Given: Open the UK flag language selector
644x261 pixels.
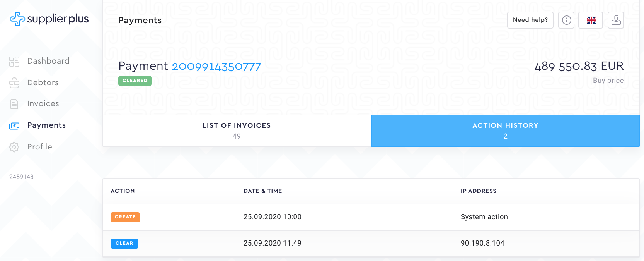Looking at the screenshot, I should 591,20.
